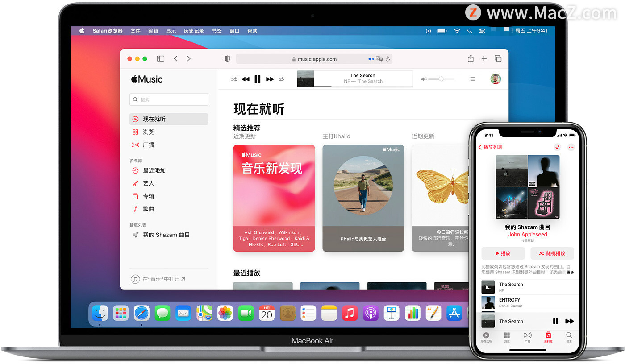Open App Store from the Dock

point(454,313)
